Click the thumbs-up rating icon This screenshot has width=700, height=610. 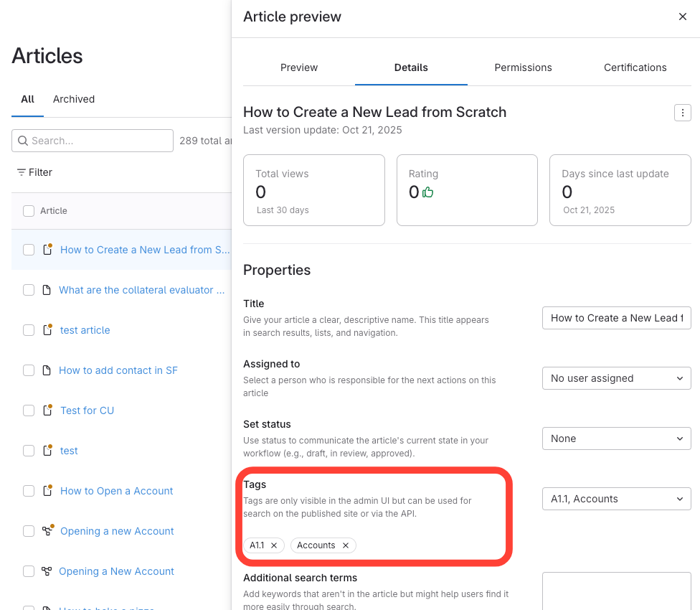click(428, 192)
